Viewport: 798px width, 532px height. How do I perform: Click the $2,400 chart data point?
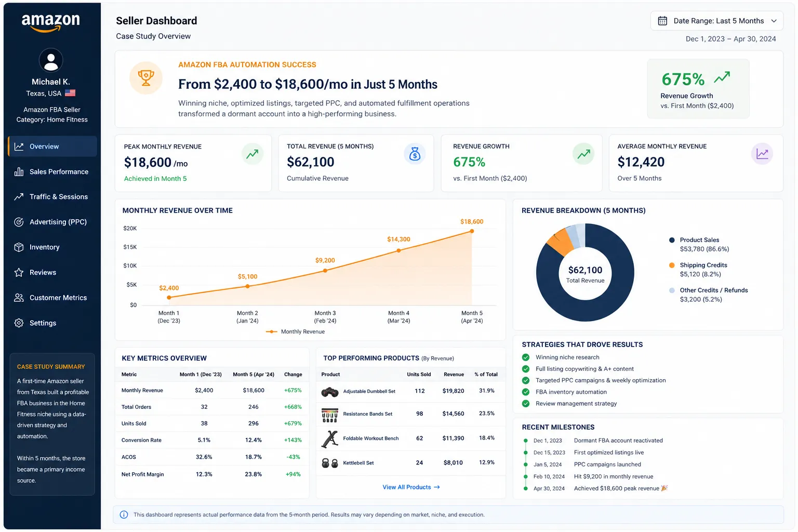(169, 298)
